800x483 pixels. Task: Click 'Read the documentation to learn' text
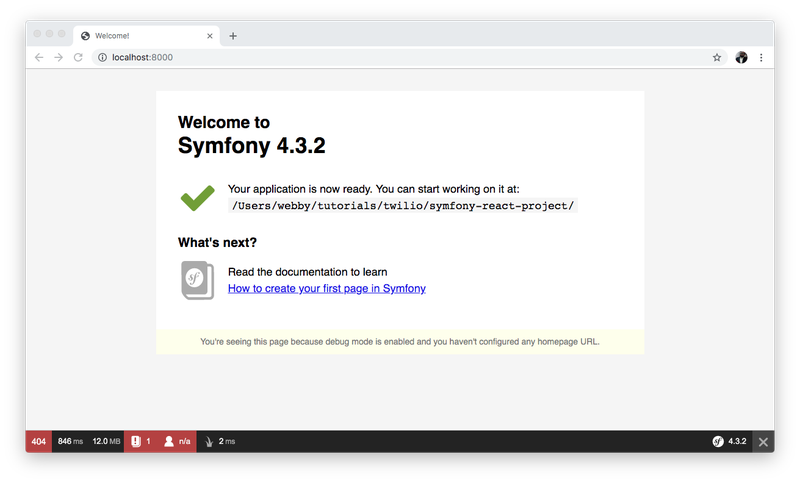coord(307,272)
